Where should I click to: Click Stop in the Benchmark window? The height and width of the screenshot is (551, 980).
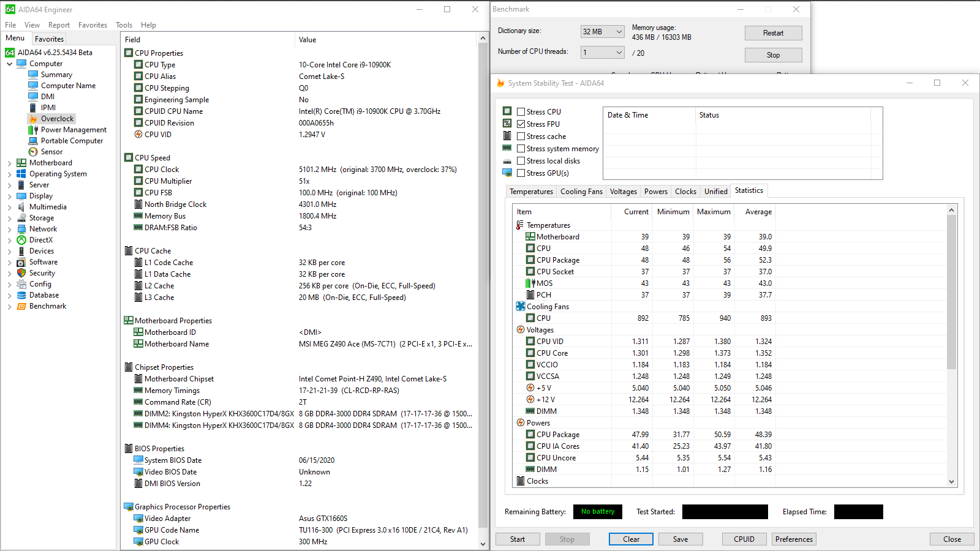pyautogui.click(x=773, y=55)
